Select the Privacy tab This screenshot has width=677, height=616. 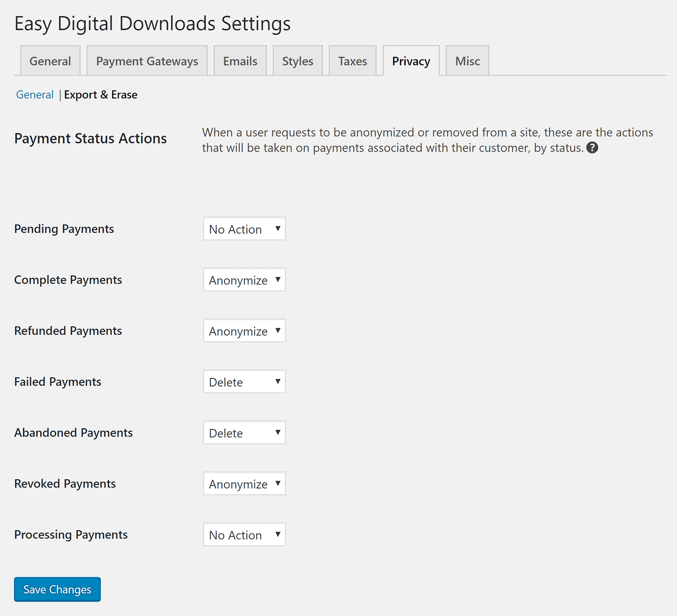(x=411, y=61)
